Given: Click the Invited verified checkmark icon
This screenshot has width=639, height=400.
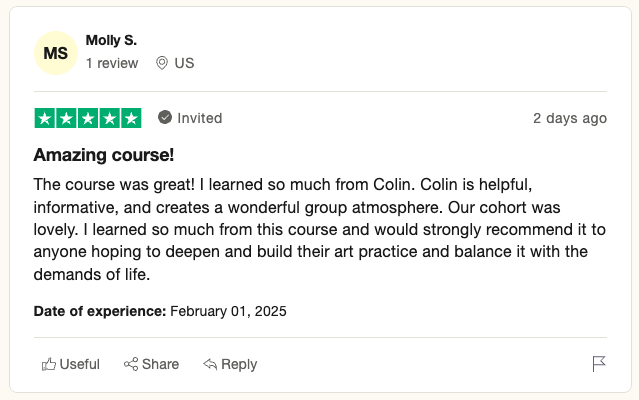Looking at the screenshot, I should [x=165, y=118].
